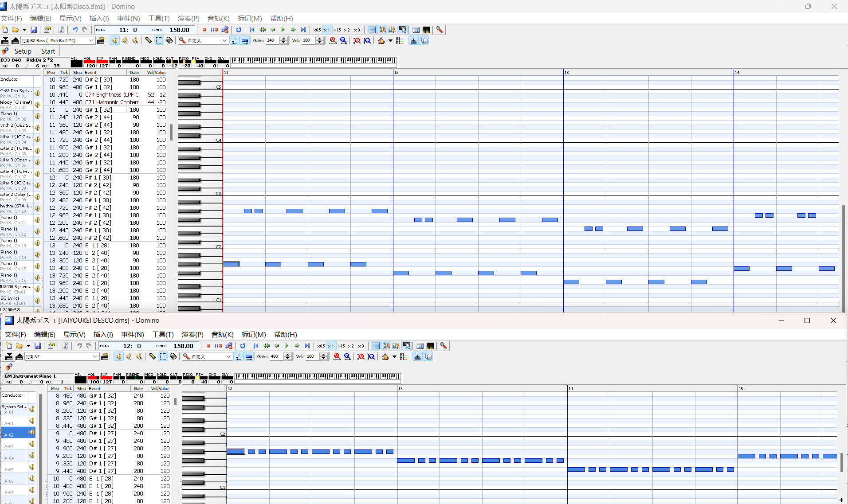
Task: Toggle the solo speaker icon in top window toolbar
Action: point(125,40)
